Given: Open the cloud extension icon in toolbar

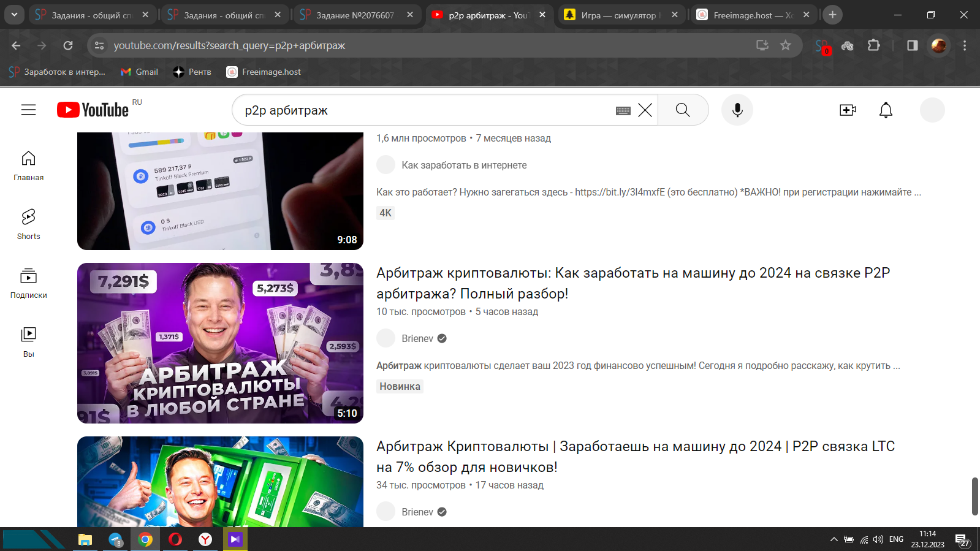Looking at the screenshot, I should (848, 45).
